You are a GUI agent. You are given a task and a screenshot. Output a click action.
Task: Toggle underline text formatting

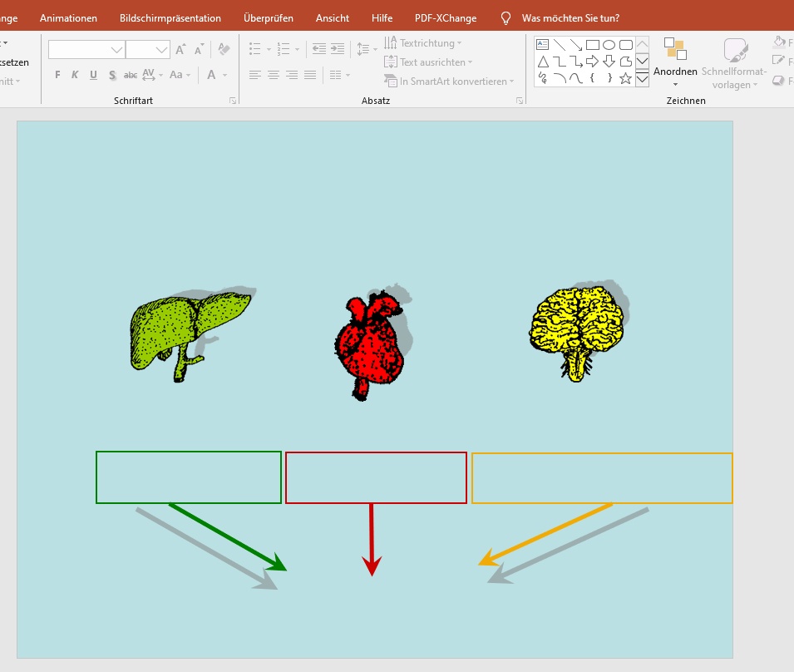pyautogui.click(x=93, y=75)
